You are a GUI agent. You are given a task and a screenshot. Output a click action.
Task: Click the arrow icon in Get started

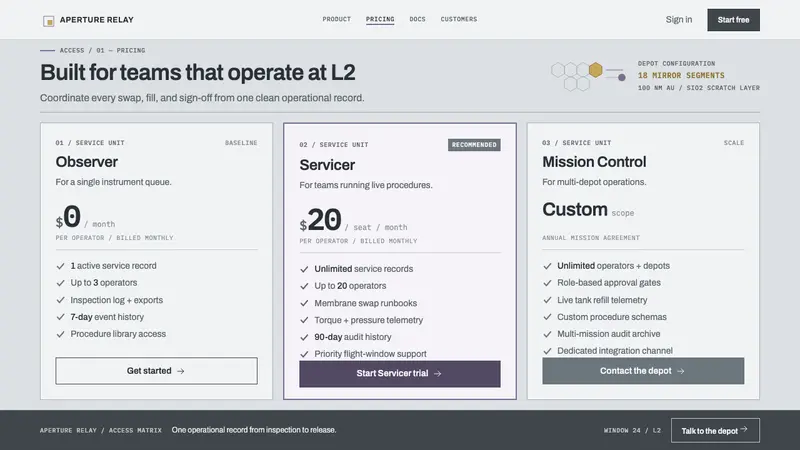pyautogui.click(x=181, y=371)
